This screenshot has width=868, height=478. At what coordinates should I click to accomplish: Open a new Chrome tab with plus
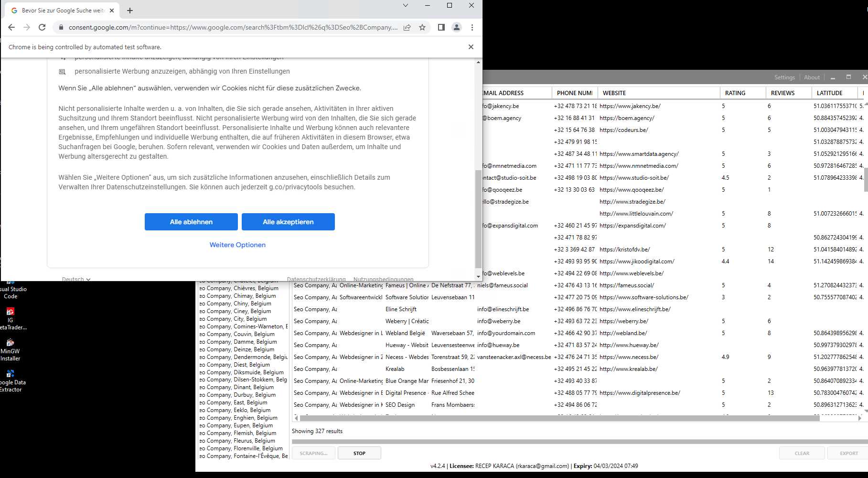(x=130, y=11)
